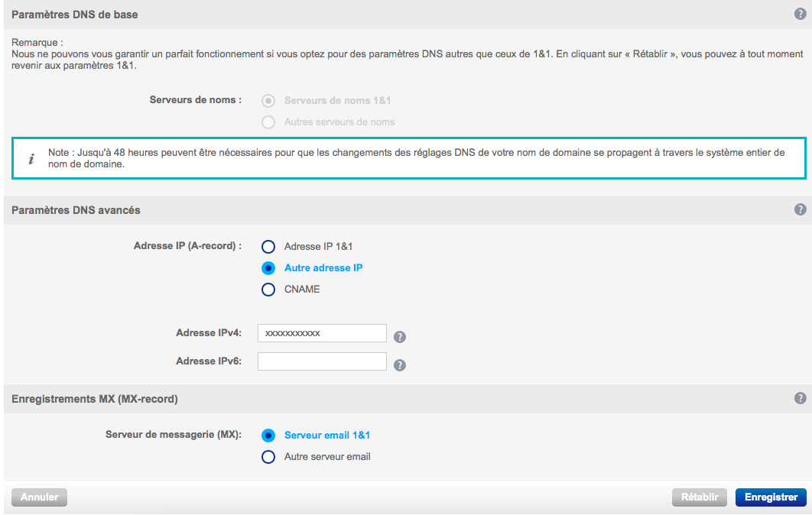Open help for Enregistrements MX section
This screenshot has width=812, height=515.
[x=800, y=398]
